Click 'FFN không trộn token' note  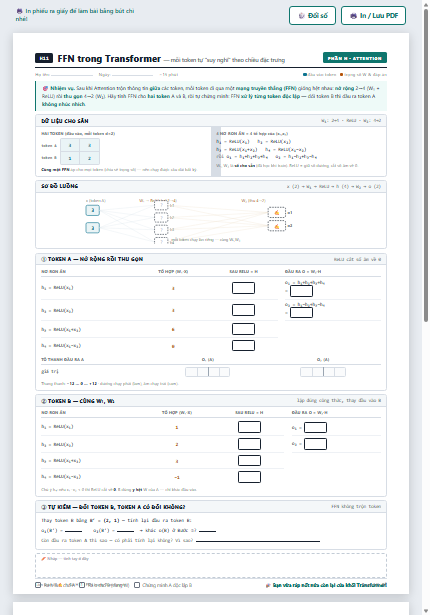(x=356, y=507)
